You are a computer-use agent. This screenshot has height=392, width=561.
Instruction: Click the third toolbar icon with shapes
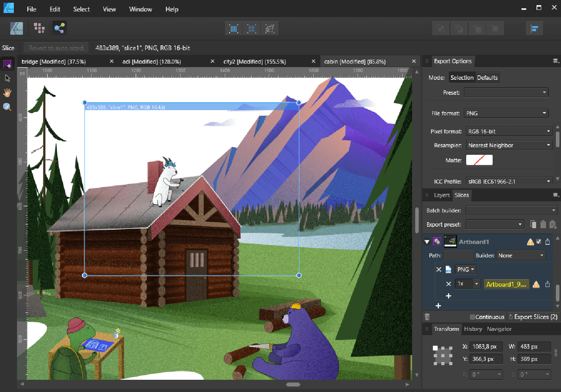pyautogui.click(x=270, y=28)
